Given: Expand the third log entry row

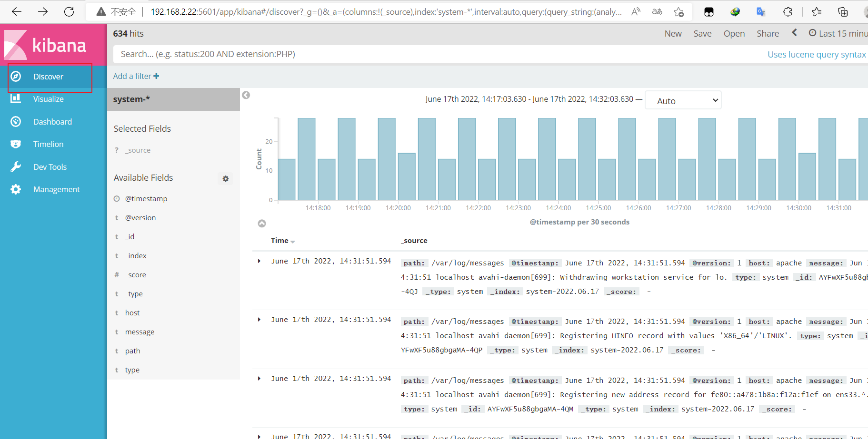Looking at the screenshot, I should (259, 379).
